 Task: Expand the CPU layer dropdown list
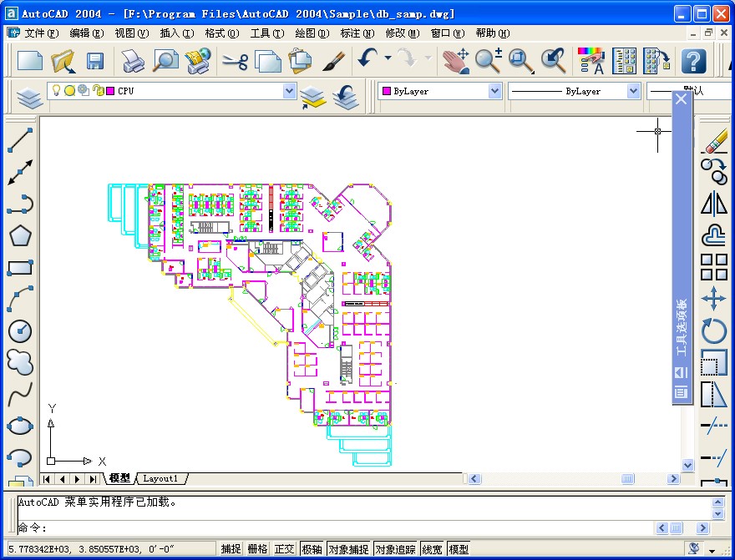[x=290, y=91]
